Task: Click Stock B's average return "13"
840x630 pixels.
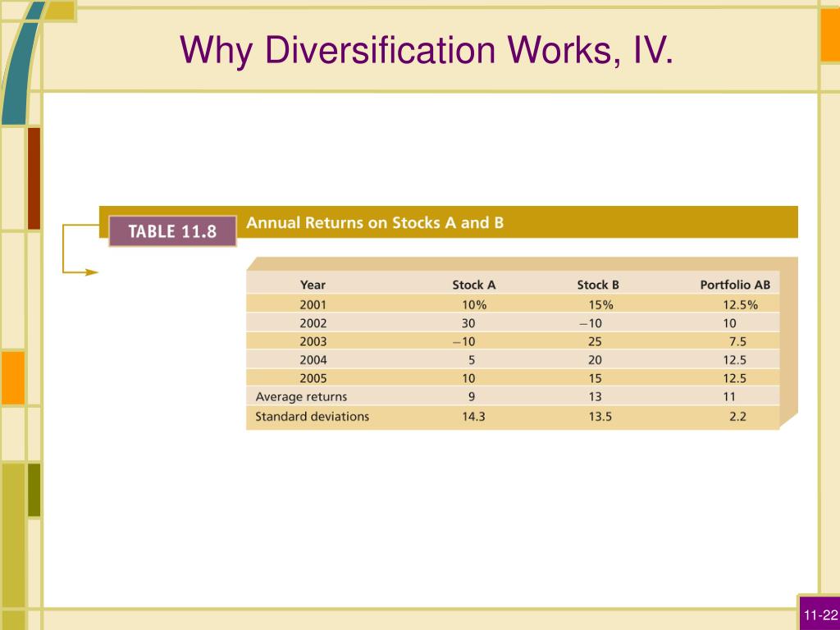Action: click(x=595, y=397)
